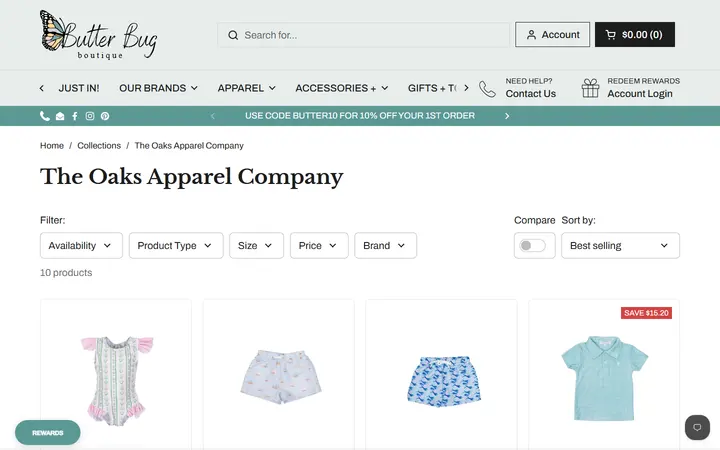Click the Contact Us link
The width and height of the screenshot is (720, 450).
pos(530,94)
